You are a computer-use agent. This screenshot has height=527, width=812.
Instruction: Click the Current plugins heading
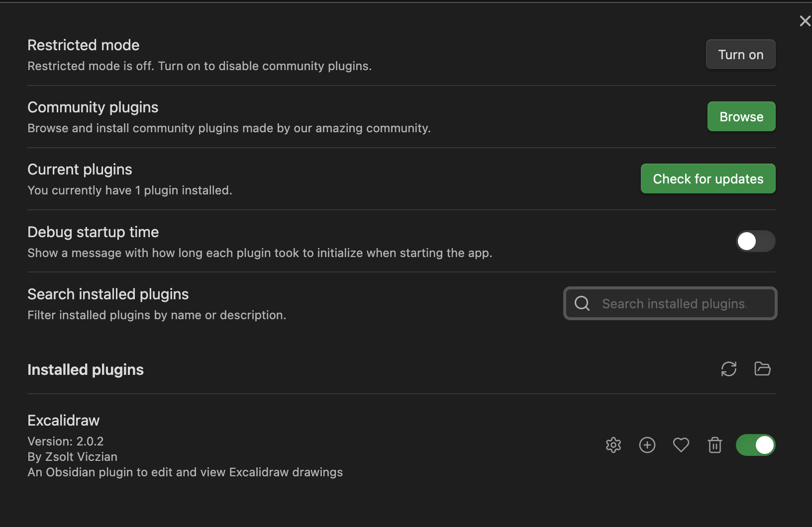[80, 169]
